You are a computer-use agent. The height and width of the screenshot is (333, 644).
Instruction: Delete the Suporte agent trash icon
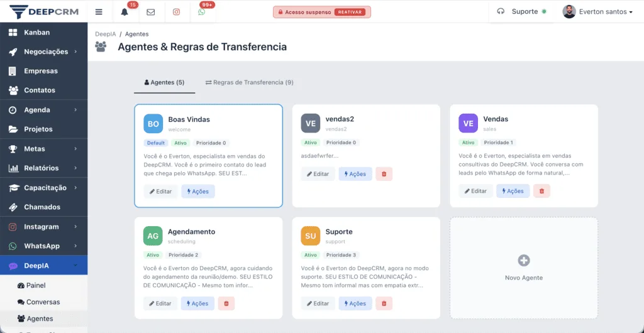384,303
